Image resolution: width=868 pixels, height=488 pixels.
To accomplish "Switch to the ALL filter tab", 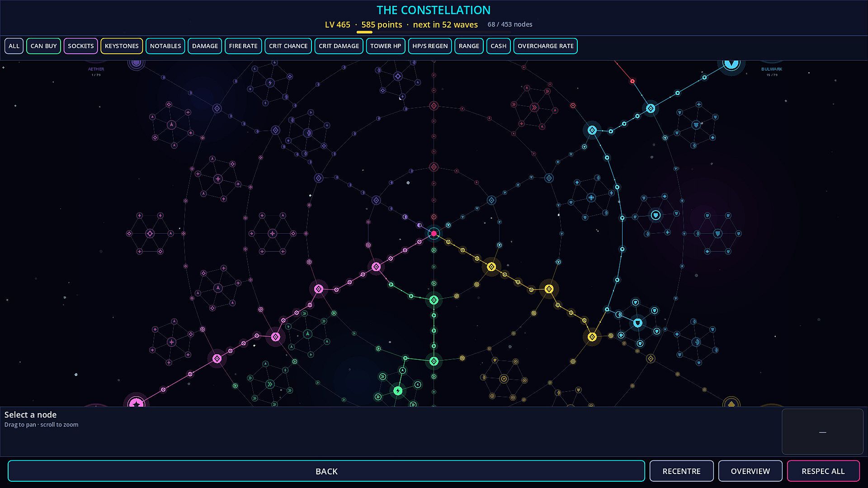I will pyautogui.click(x=14, y=46).
